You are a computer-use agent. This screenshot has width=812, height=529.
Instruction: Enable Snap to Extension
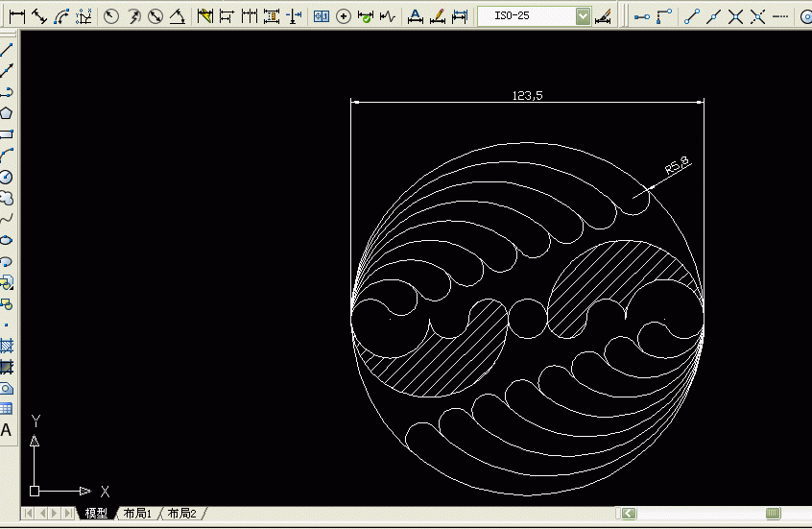780,16
